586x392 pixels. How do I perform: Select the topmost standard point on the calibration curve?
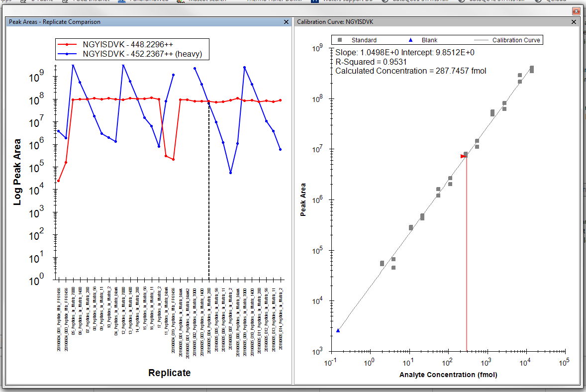point(532,68)
